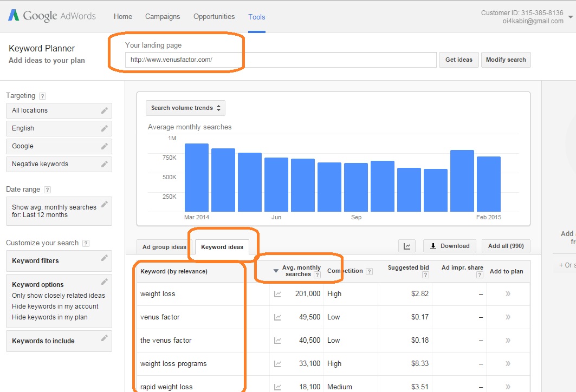Screen dimensions: 576x392
Task: Click the 'weight loss' keyword
Action: point(158,293)
